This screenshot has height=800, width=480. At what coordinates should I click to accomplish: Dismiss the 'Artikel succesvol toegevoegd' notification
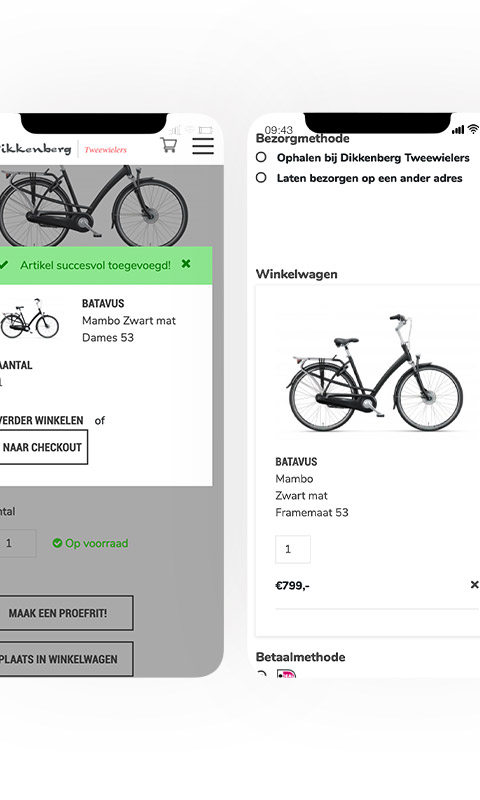(x=186, y=264)
